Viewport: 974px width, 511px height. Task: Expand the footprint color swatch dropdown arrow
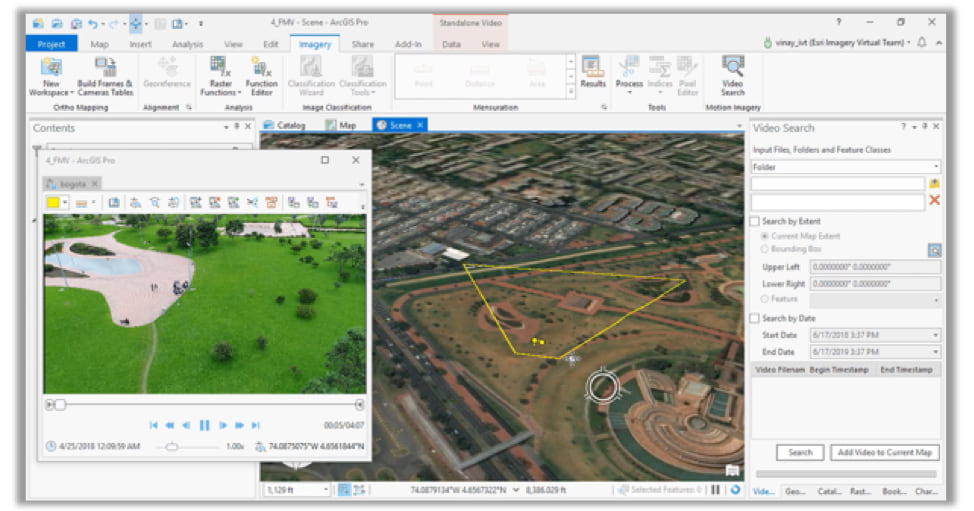click(x=65, y=202)
